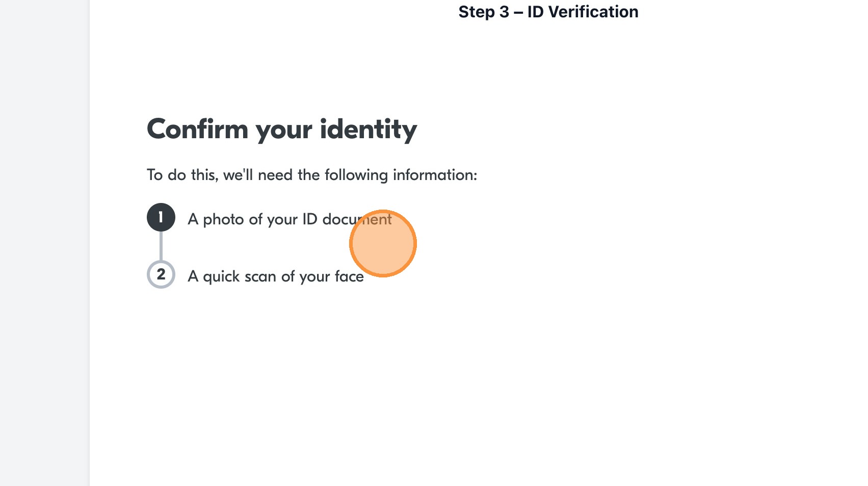Click 'Step 3' in the top title
This screenshot has height=486, width=868.
click(483, 12)
